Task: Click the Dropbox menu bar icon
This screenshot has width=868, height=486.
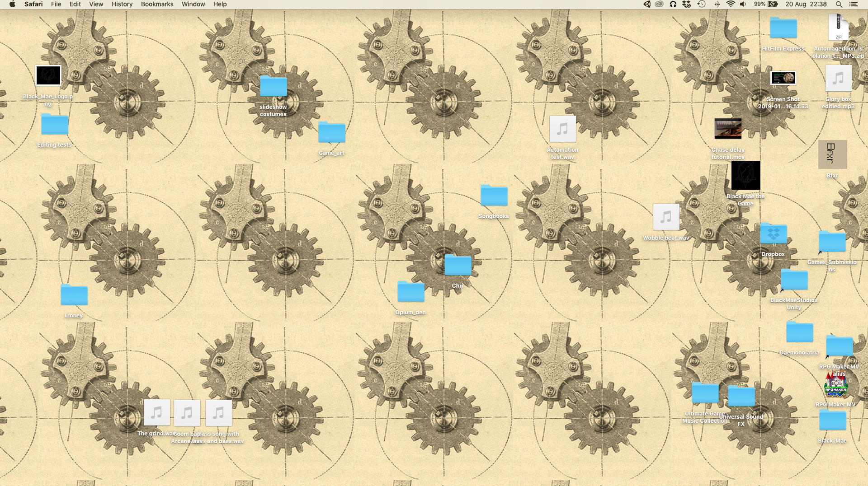Action: (687, 4)
